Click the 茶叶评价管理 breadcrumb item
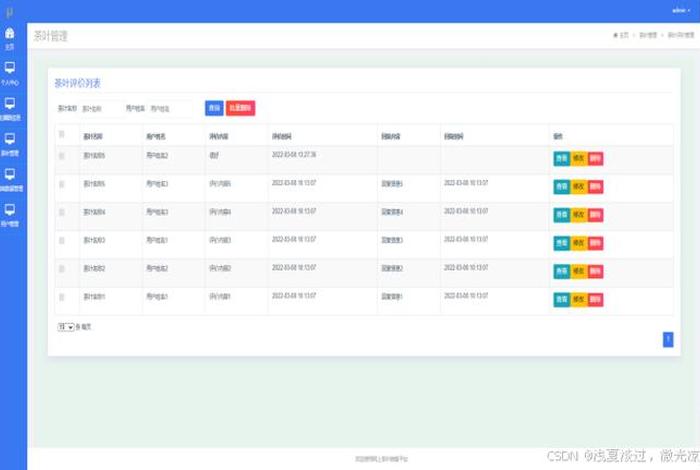Image resolution: width=700 pixels, height=470 pixels. 681,35
